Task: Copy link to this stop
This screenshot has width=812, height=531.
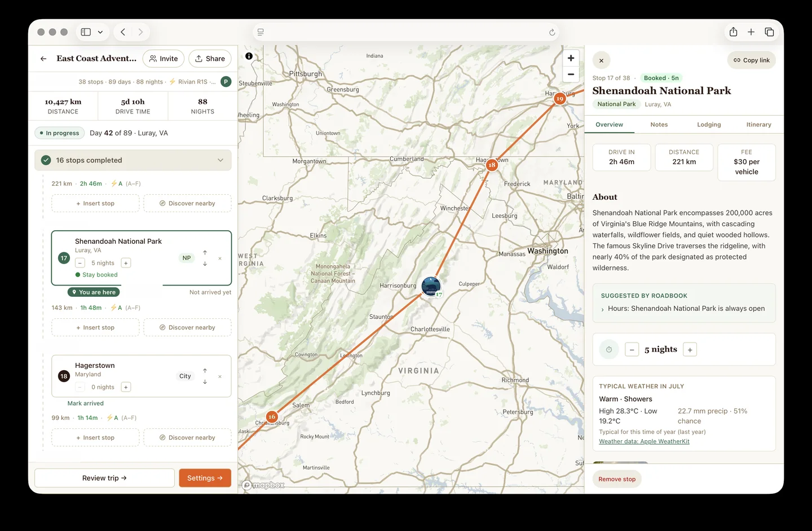Action: [x=752, y=60]
